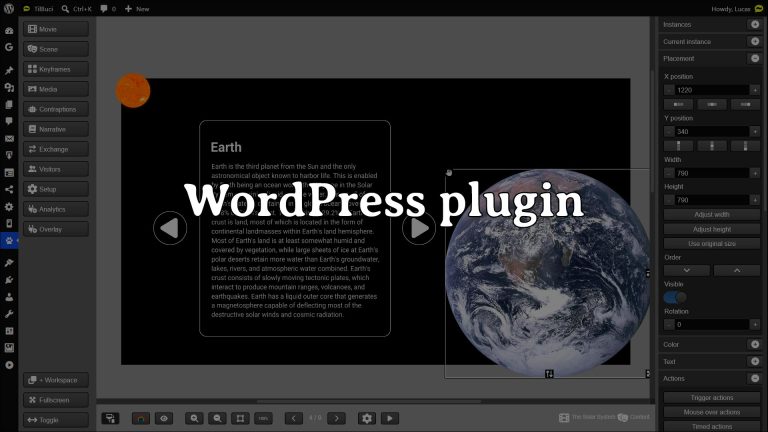
Task: Increase the Height value
Action: coord(755,200)
